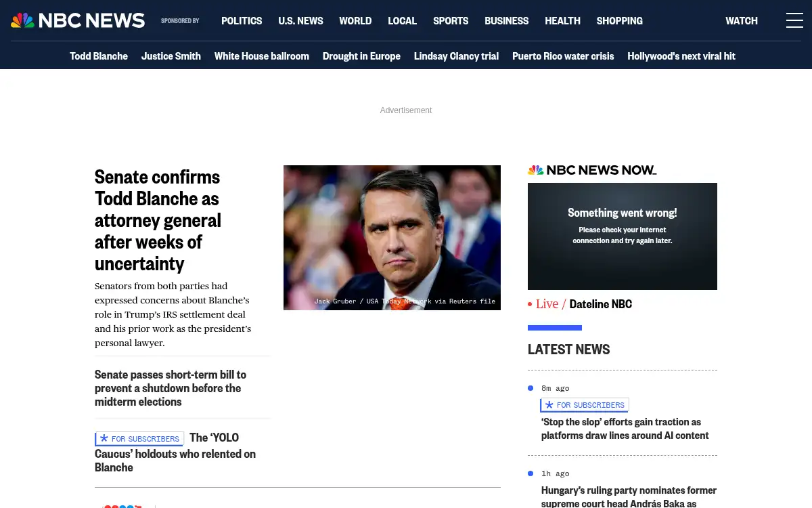Open the Justice Smith trending topic
The width and height of the screenshot is (812, 508).
171,56
